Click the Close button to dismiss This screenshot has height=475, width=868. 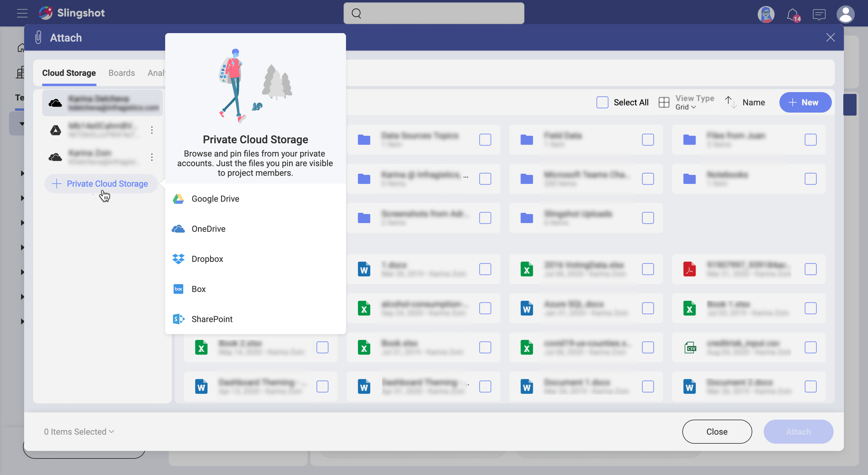(717, 432)
